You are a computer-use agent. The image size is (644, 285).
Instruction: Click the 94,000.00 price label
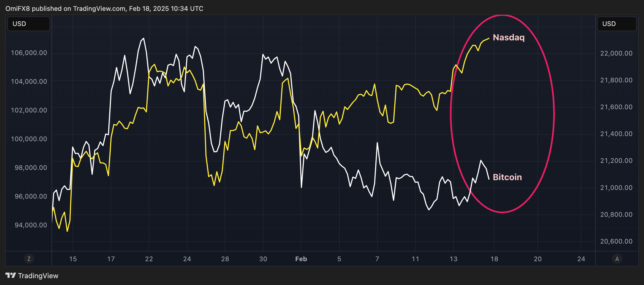point(31,225)
